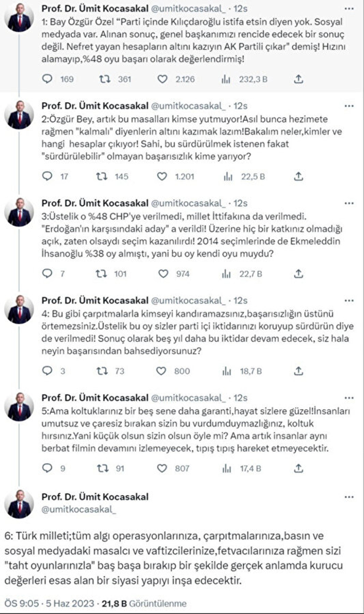Open the @umitkocasakal_ handle under tweet 6
Screen dimensions: 364x614
pos(79,509)
